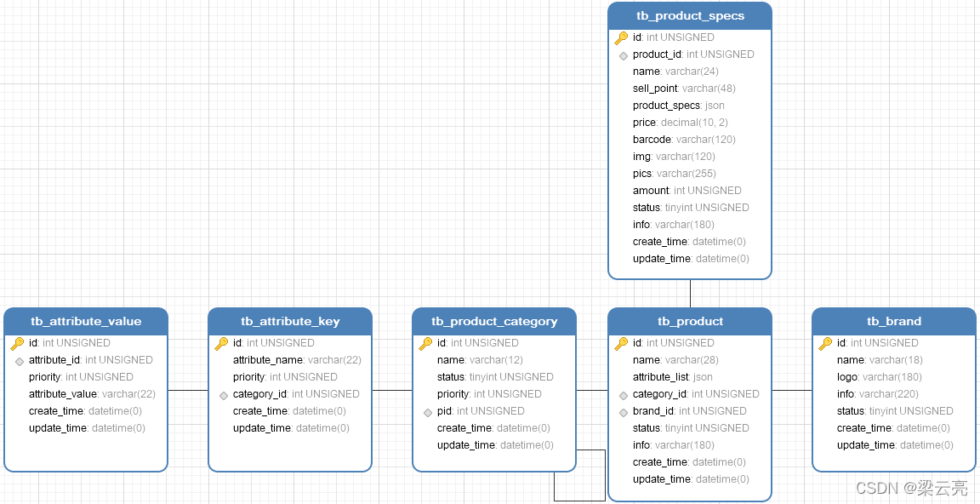
Task: Click the priority field in tb_attribute_value
Action: (x=81, y=377)
